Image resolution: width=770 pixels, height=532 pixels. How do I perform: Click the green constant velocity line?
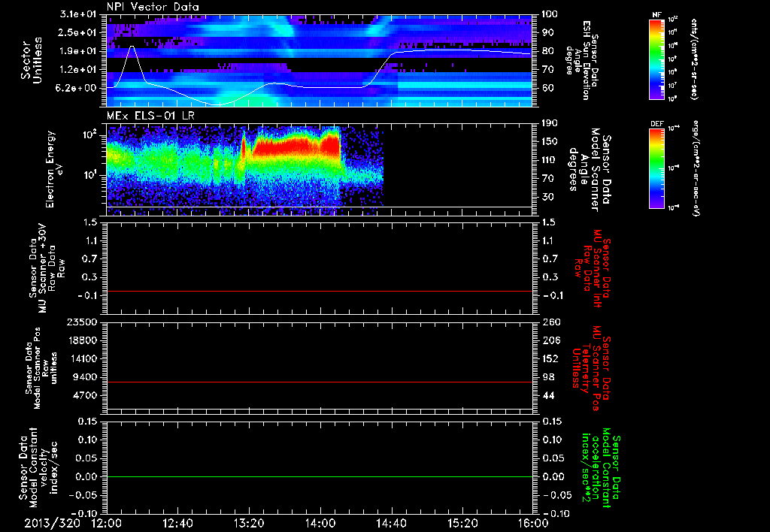[320, 477]
